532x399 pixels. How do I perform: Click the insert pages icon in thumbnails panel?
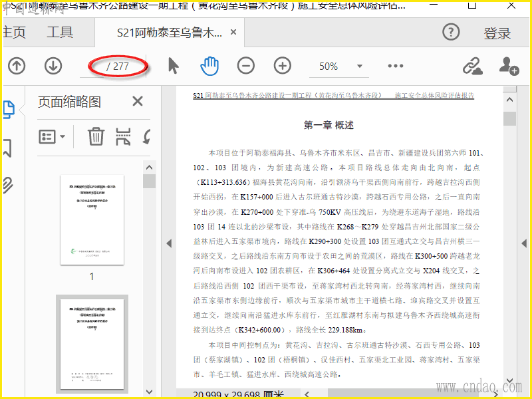[123, 137]
